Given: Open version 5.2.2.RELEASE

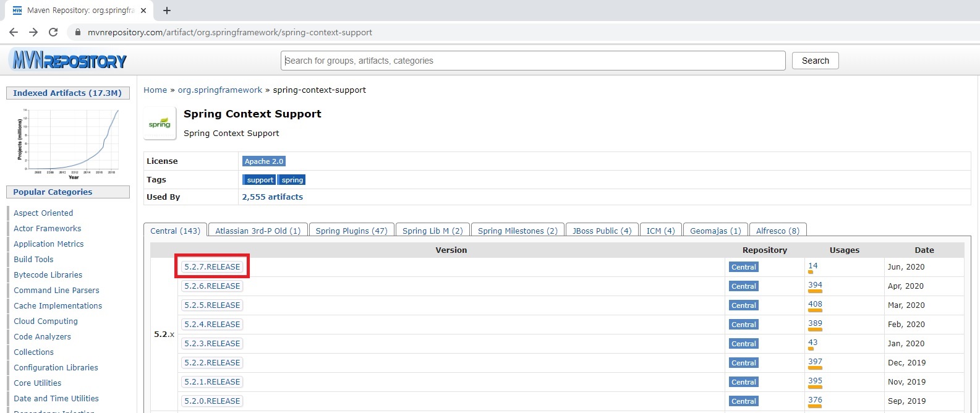Looking at the screenshot, I should click(x=212, y=363).
